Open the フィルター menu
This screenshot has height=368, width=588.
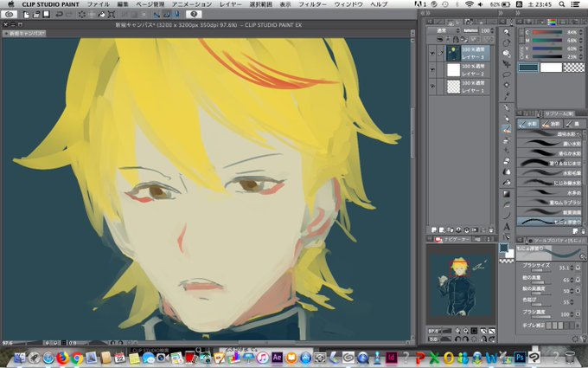pos(312,4)
